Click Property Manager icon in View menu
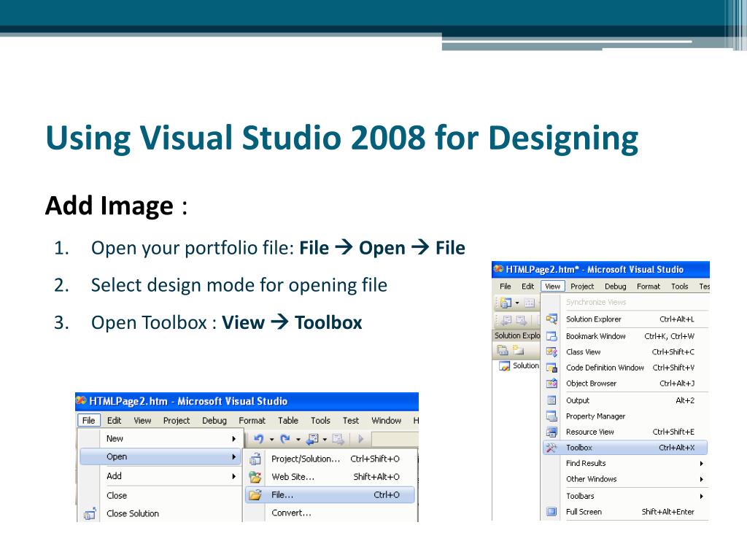The width and height of the screenshot is (747, 560). point(551,416)
